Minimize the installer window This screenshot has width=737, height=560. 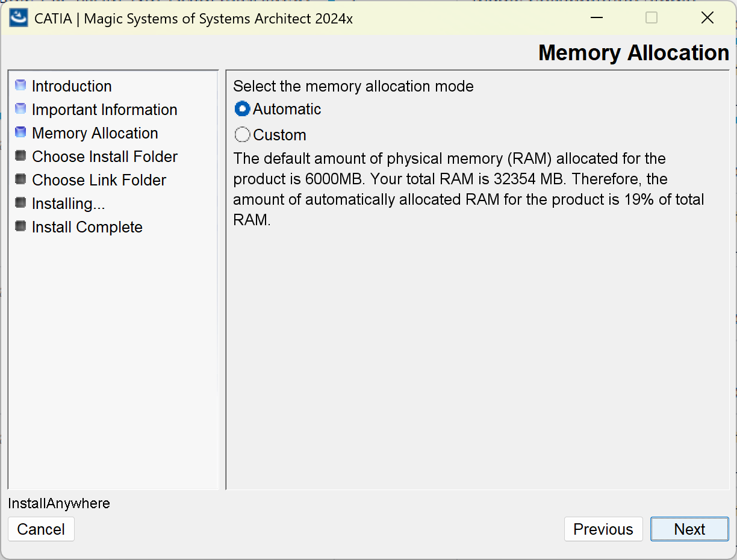point(597,18)
